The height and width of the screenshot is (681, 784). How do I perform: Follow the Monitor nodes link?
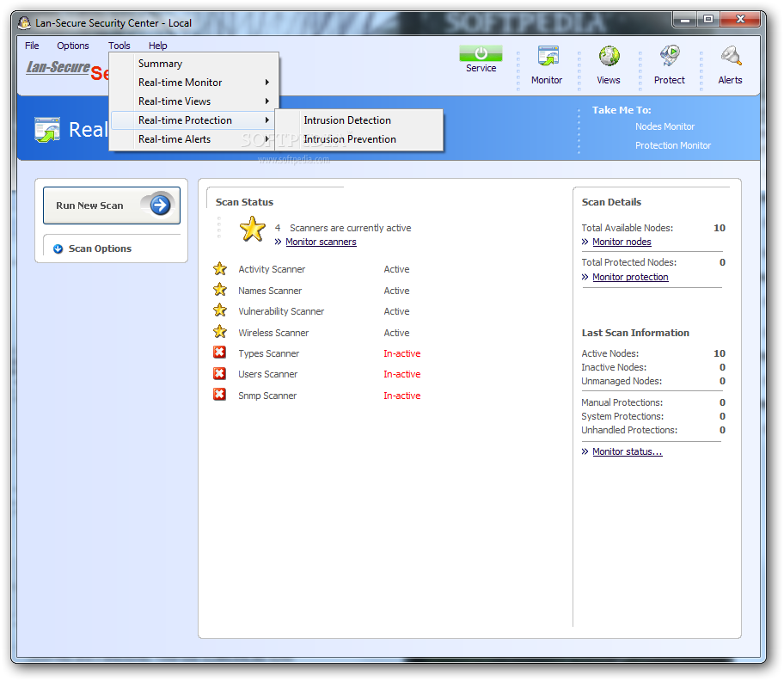pyautogui.click(x=622, y=242)
